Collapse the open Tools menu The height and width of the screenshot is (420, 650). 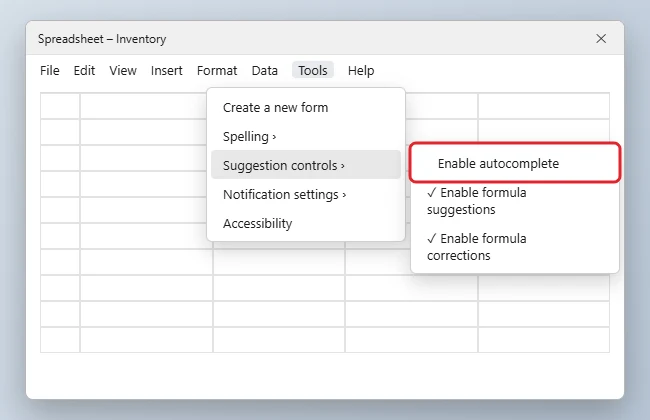click(x=313, y=70)
